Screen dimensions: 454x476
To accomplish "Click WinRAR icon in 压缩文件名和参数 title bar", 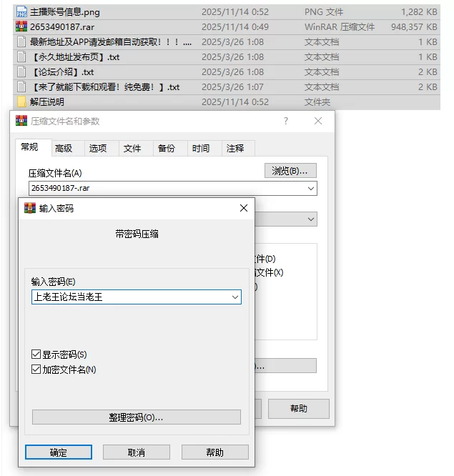I will coord(21,121).
